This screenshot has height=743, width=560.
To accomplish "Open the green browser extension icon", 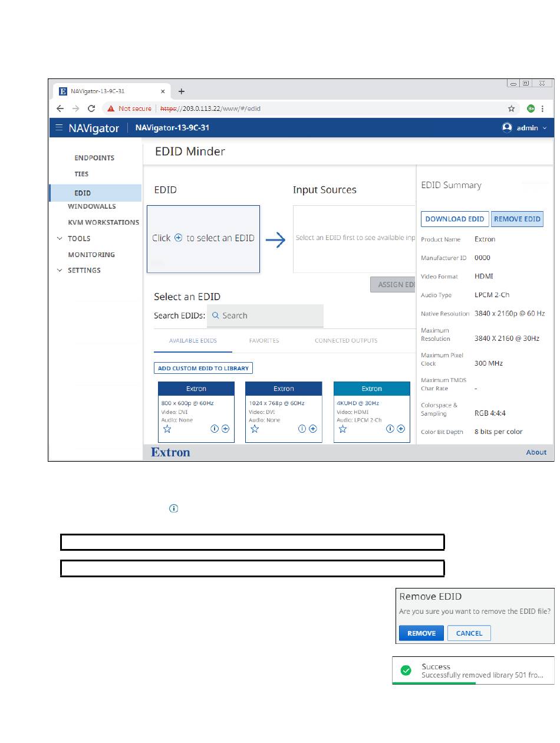I will pyautogui.click(x=531, y=109).
